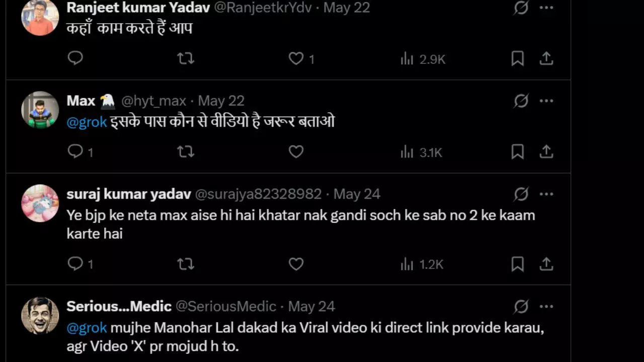Repost suraj kumar yadav's tweet
The width and height of the screenshot is (644, 362).
click(186, 264)
